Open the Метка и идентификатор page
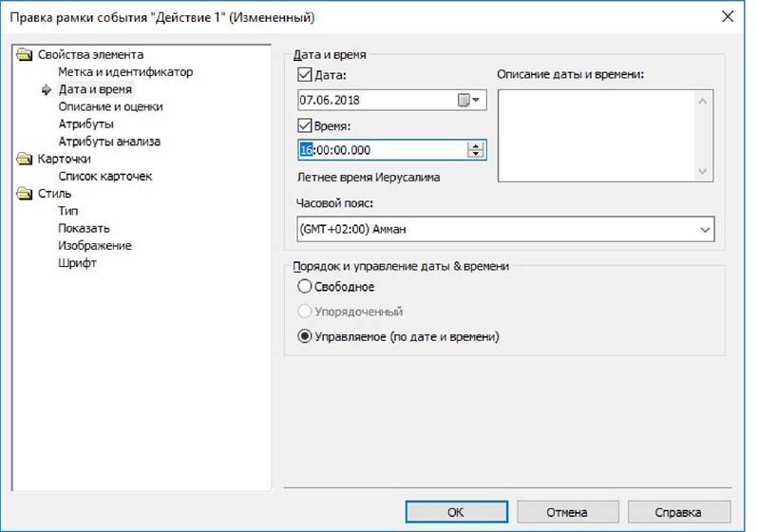 click(125, 72)
